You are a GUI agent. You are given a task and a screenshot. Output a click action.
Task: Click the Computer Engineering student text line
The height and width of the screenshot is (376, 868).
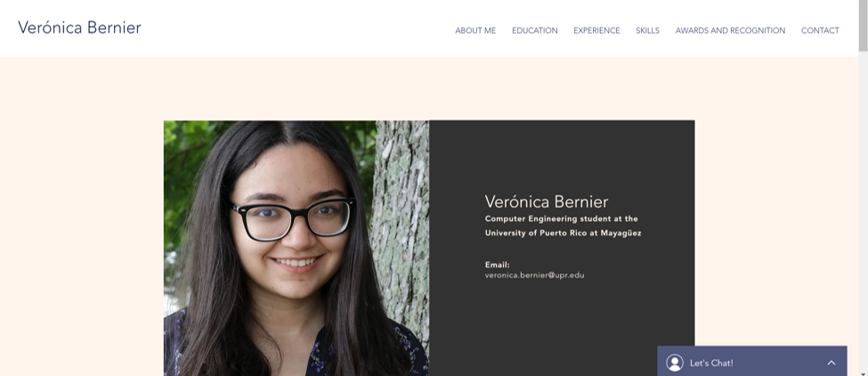tap(562, 218)
